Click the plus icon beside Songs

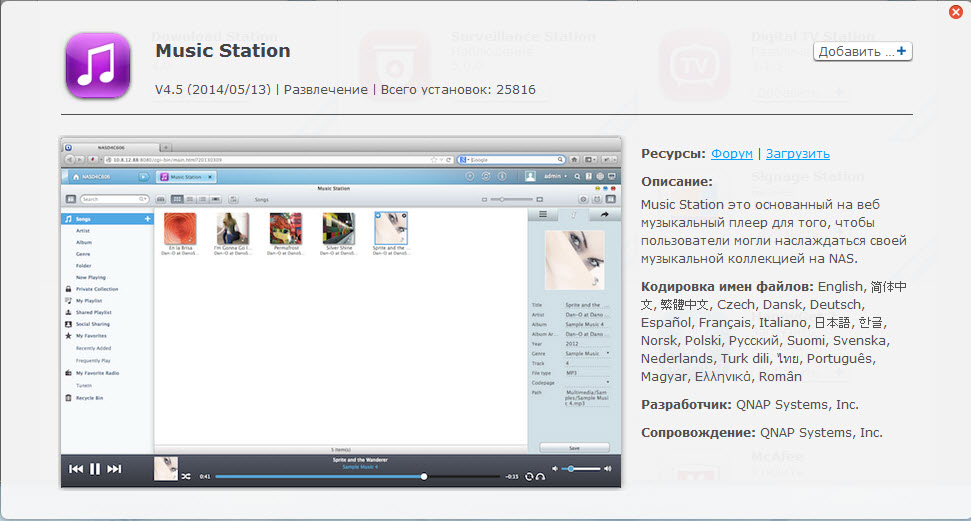coord(147,219)
